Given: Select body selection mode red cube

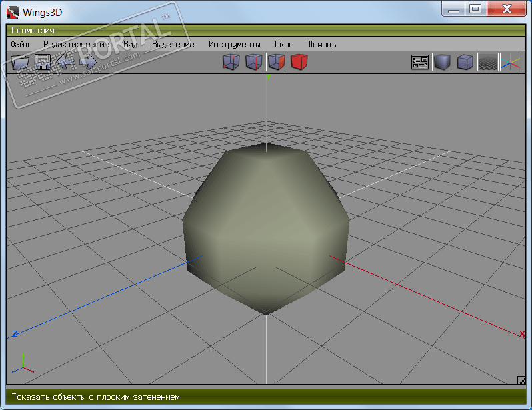Looking at the screenshot, I should [299, 62].
